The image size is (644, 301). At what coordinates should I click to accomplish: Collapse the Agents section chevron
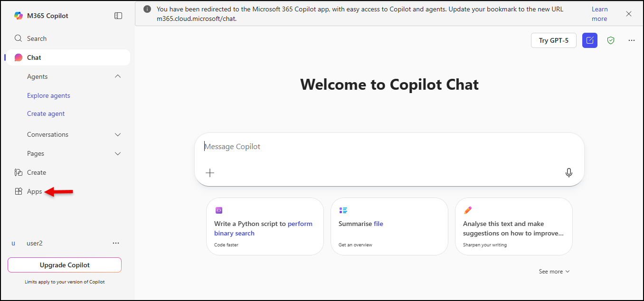point(118,76)
